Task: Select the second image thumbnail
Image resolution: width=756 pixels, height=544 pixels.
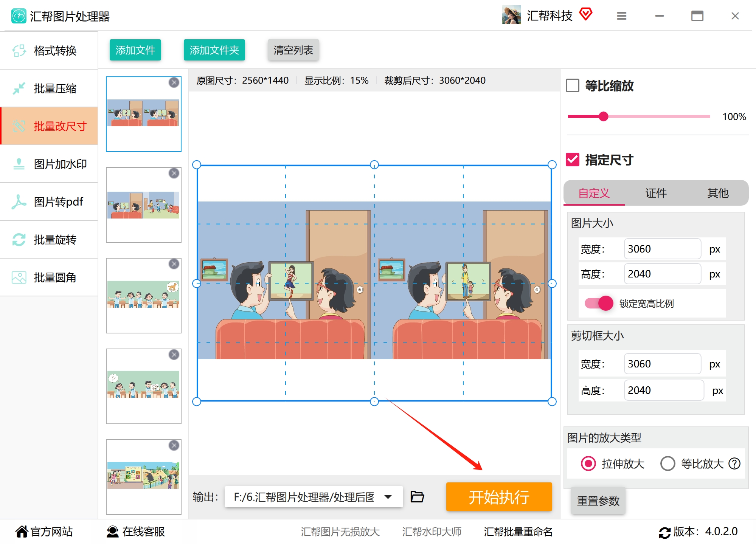Action: click(144, 205)
